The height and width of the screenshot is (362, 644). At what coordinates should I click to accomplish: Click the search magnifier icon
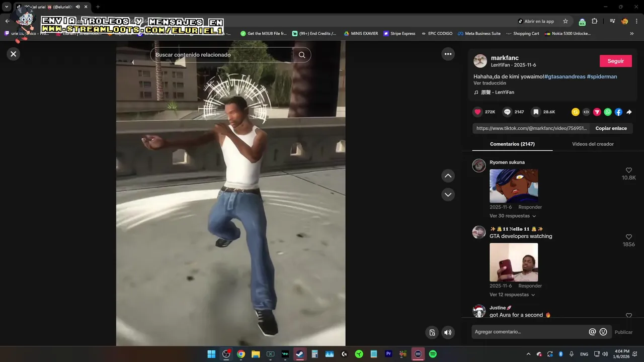pos(302,55)
